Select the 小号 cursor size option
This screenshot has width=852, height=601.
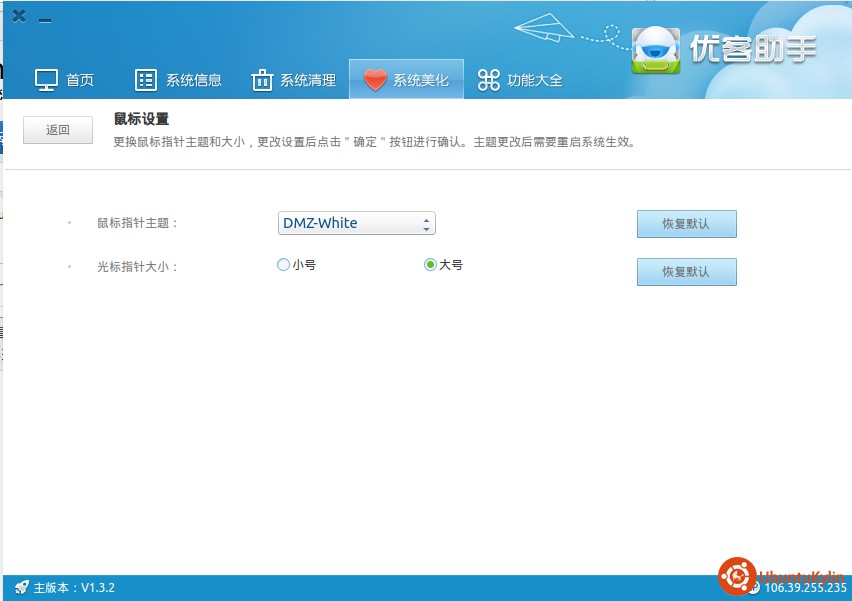click(283, 265)
